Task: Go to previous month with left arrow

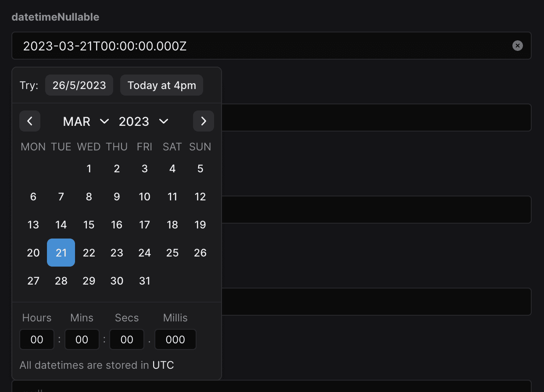Action: [30, 121]
